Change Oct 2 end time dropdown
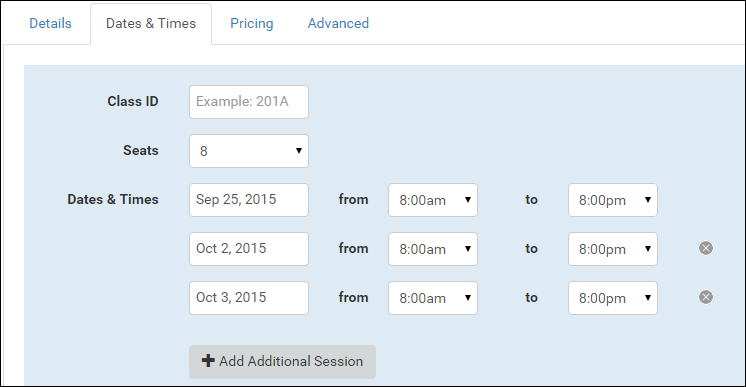Screen dimensions: 746x387 coord(613,249)
